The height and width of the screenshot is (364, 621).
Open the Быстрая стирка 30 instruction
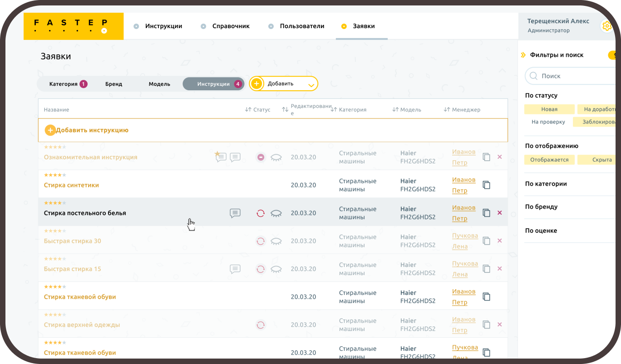[x=72, y=241]
